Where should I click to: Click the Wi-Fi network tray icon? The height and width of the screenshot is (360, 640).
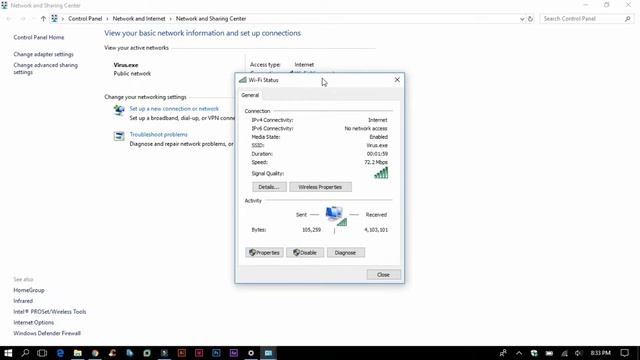click(564, 353)
